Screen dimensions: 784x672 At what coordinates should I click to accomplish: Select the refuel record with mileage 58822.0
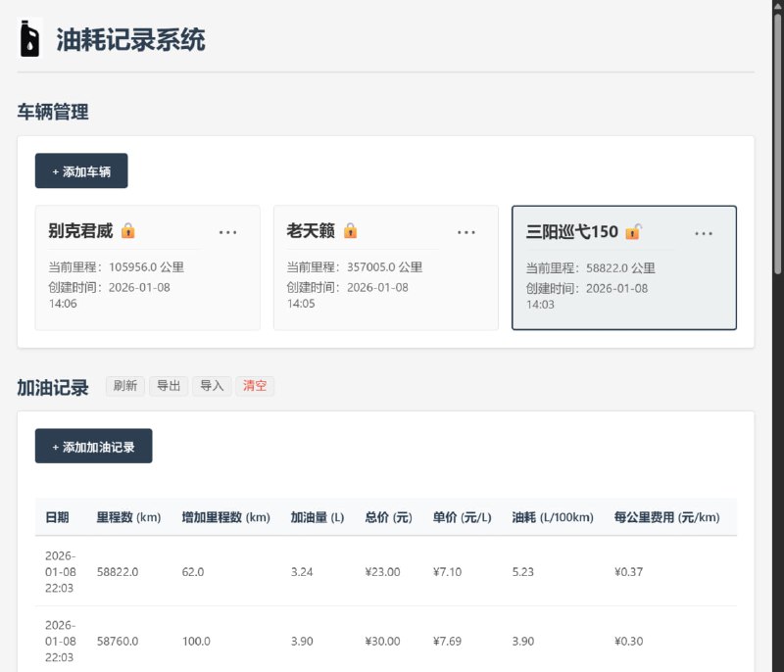[x=118, y=572]
